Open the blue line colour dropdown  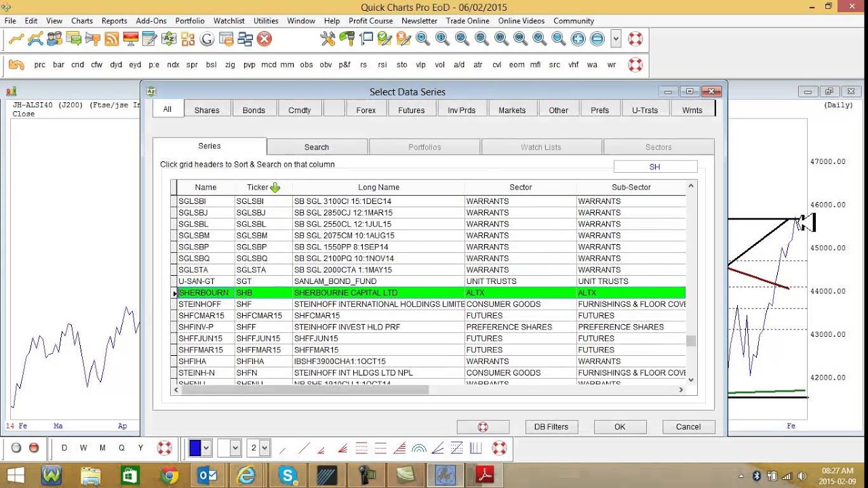[207, 448]
